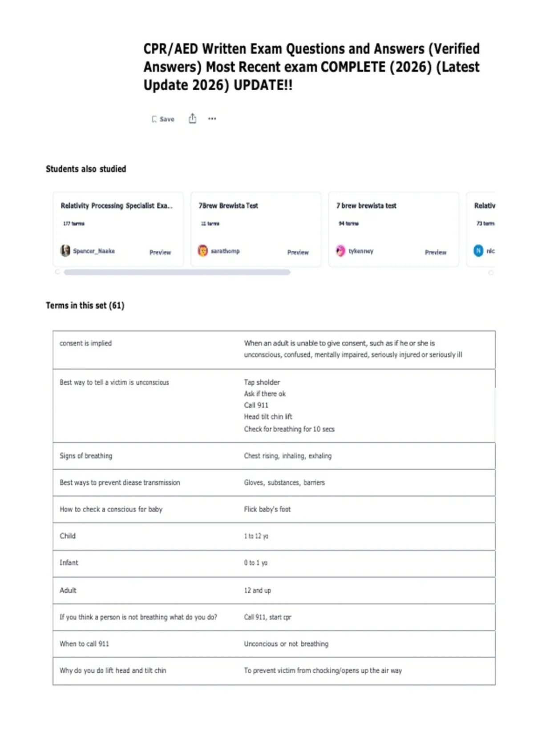534x756 pixels.
Task: Click the sarathomp username link
Action: pyautogui.click(x=225, y=251)
